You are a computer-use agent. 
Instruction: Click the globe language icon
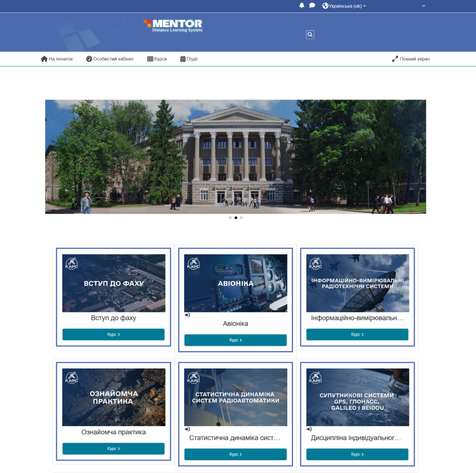click(x=325, y=6)
